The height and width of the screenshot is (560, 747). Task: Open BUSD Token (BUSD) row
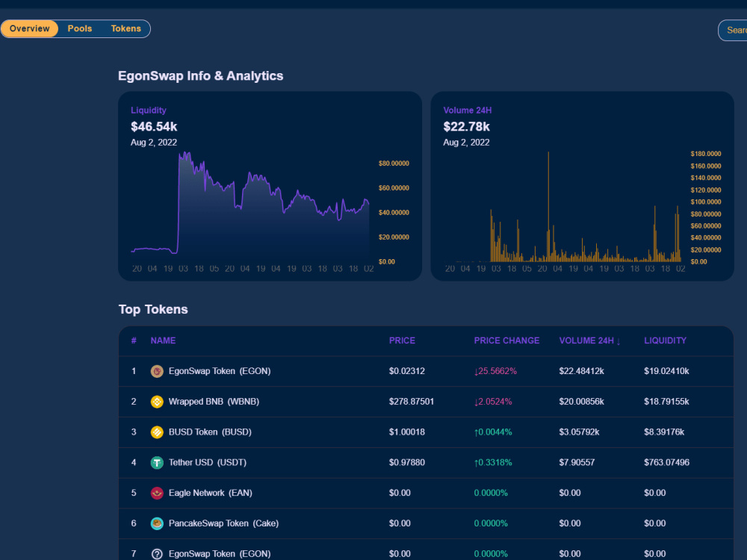pyautogui.click(x=426, y=432)
